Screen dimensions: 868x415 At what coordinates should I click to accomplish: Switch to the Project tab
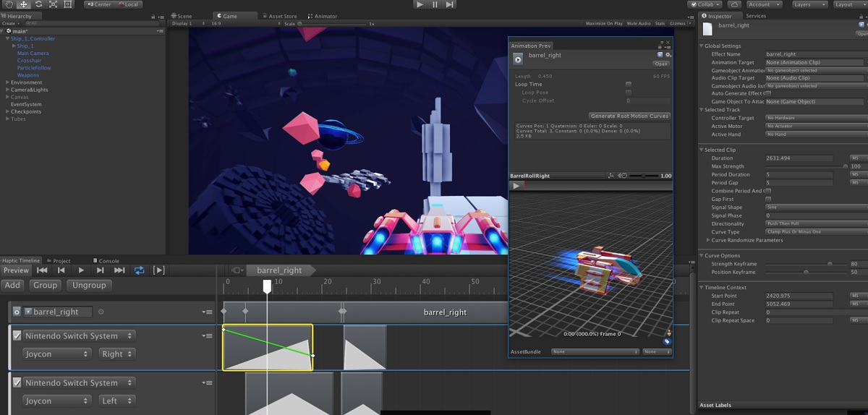pos(59,261)
